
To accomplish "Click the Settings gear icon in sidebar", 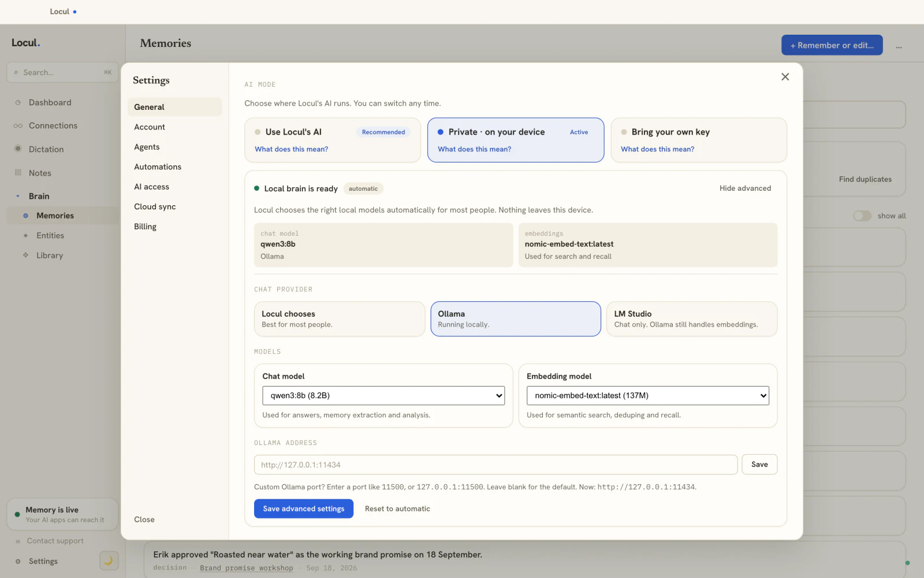I will pos(18,561).
